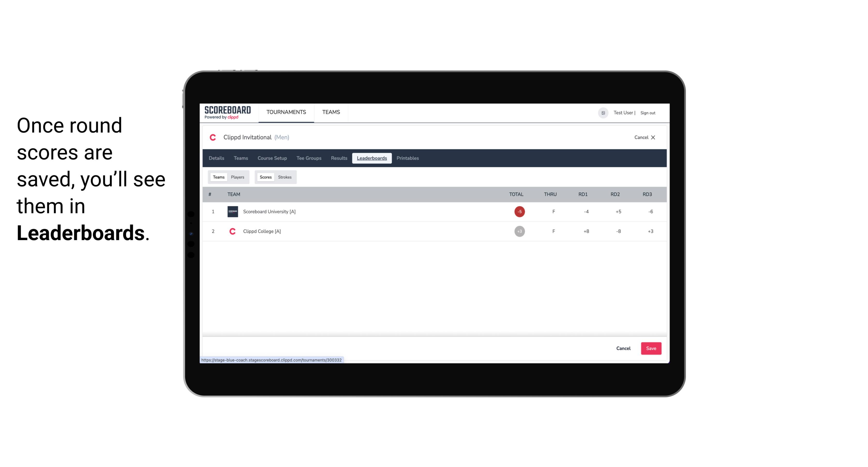Click the Course Setup navigation icon
Viewport: 868px width, 467px height.
(x=272, y=158)
